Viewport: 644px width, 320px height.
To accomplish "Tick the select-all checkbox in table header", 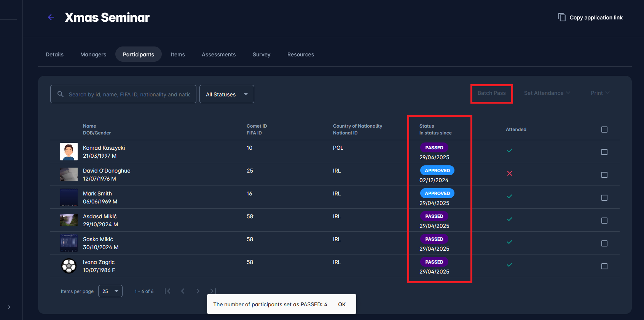I will point(604,130).
